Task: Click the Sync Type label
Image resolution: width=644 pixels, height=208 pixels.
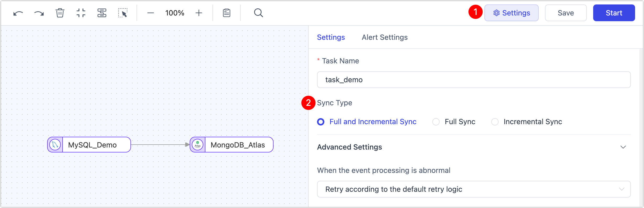Action: pos(335,103)
